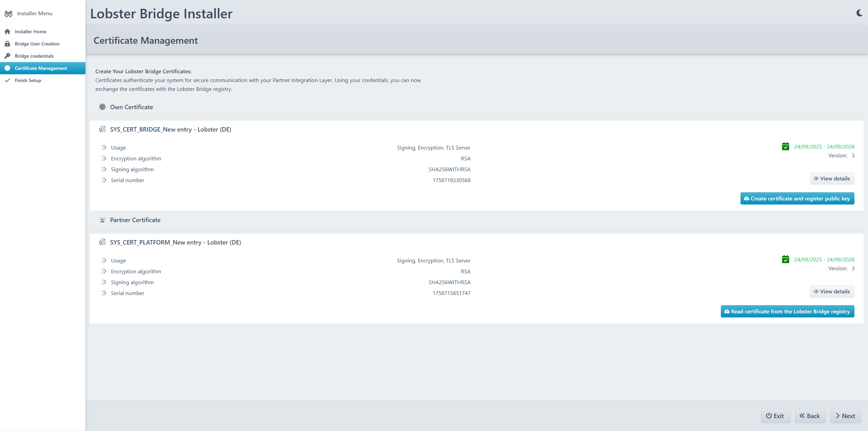Click the green calendar icon for bridge certificate

(785, 146)
